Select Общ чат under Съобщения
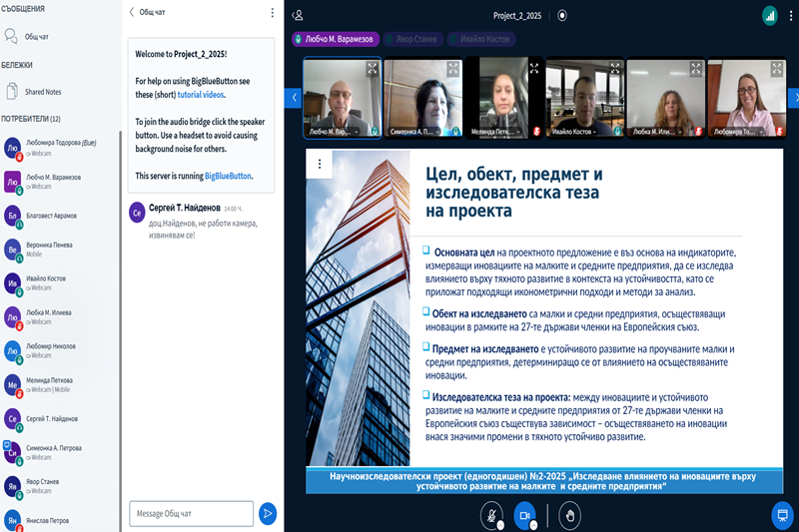Screen dimensions: 799x532 point(37,37)
